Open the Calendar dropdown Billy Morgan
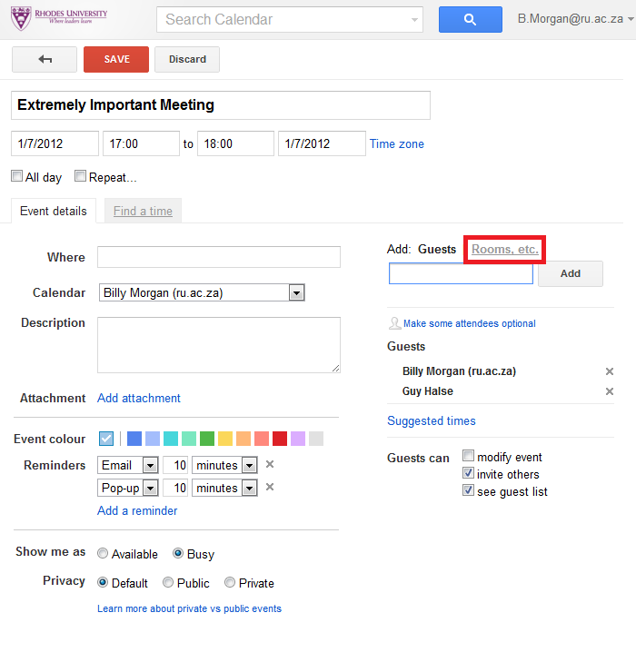636x672 pixels. tap(202, 292)
